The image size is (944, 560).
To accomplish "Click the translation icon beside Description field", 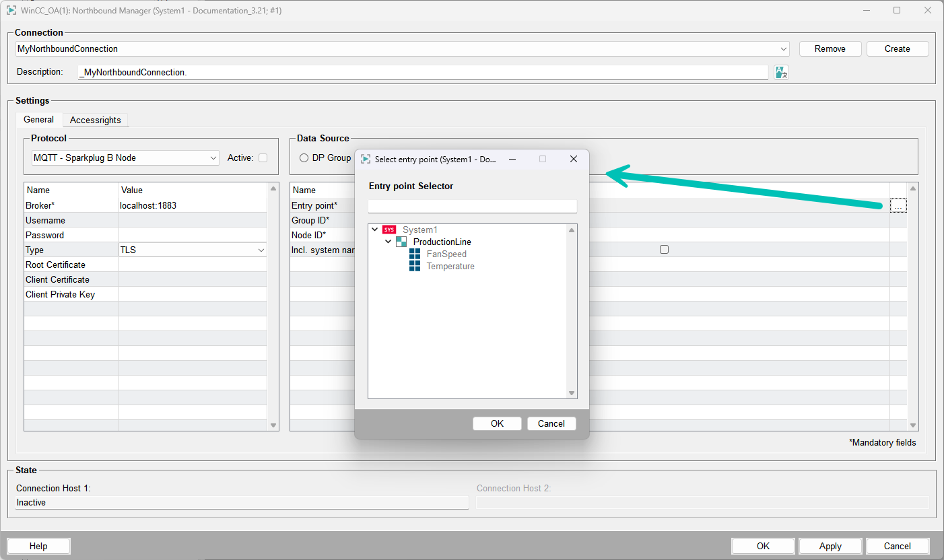I will point(781,72).
